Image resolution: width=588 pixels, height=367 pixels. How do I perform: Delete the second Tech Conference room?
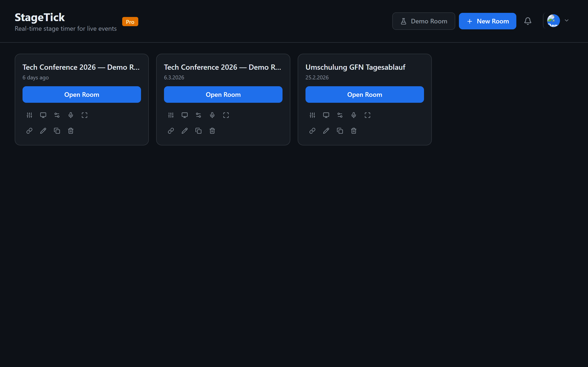pos(212,131)
